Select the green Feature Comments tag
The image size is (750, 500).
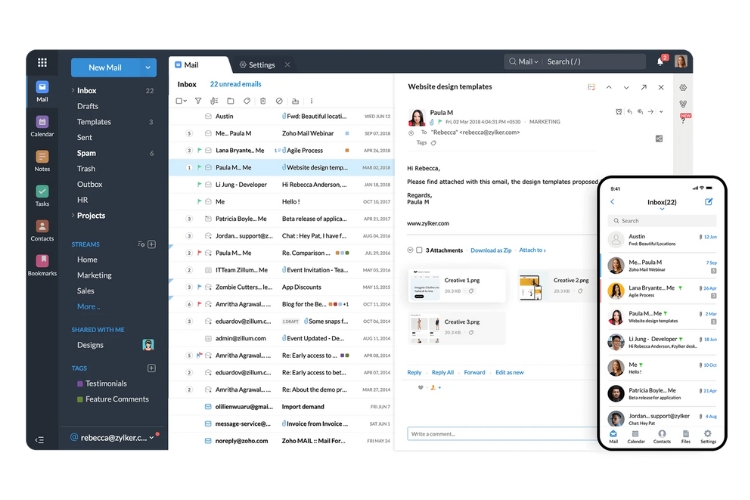click(113, 399)
